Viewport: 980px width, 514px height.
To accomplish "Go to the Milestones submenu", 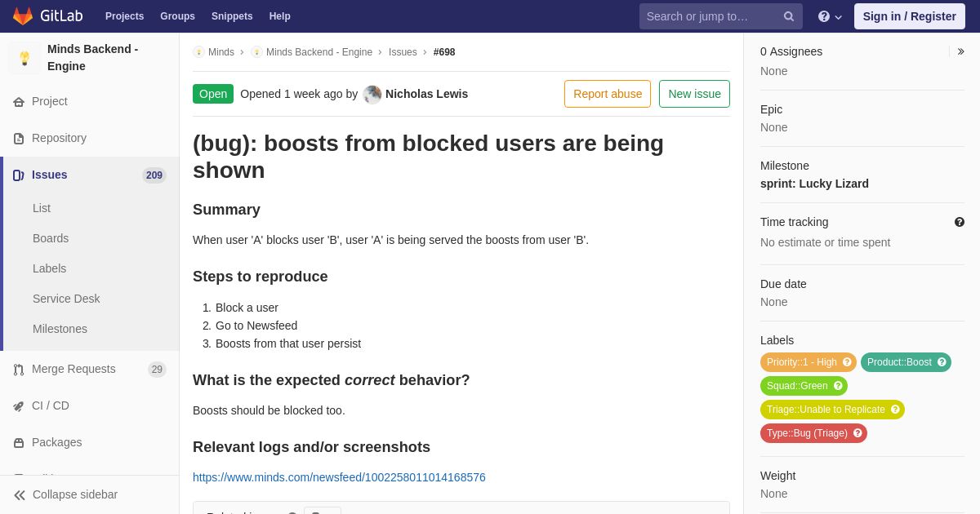I will [x=60, y=329].
